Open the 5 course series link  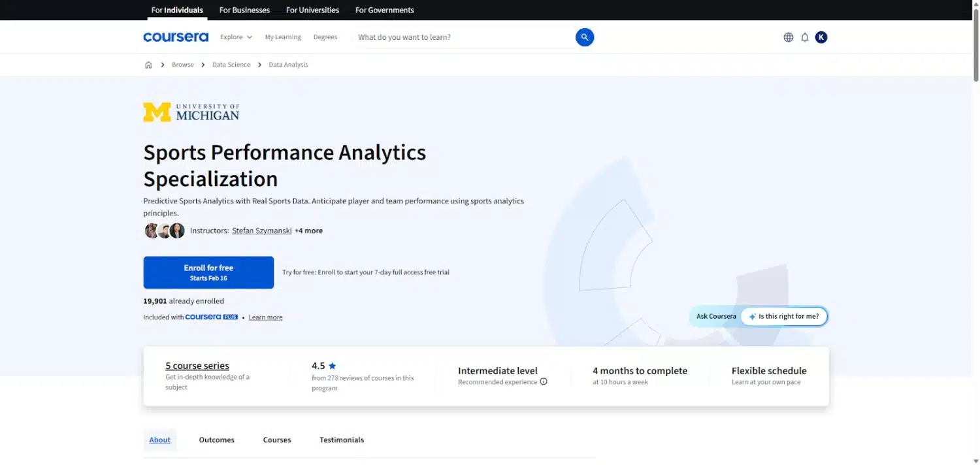[x=197, y=366]
